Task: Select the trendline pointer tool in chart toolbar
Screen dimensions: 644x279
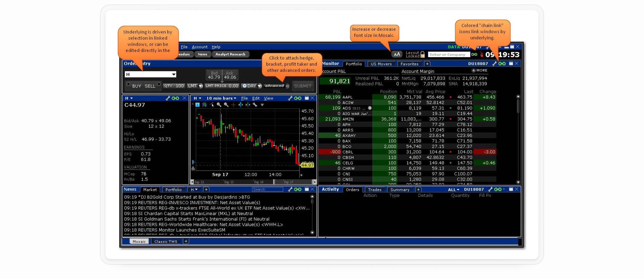Action: pos(212,105)
